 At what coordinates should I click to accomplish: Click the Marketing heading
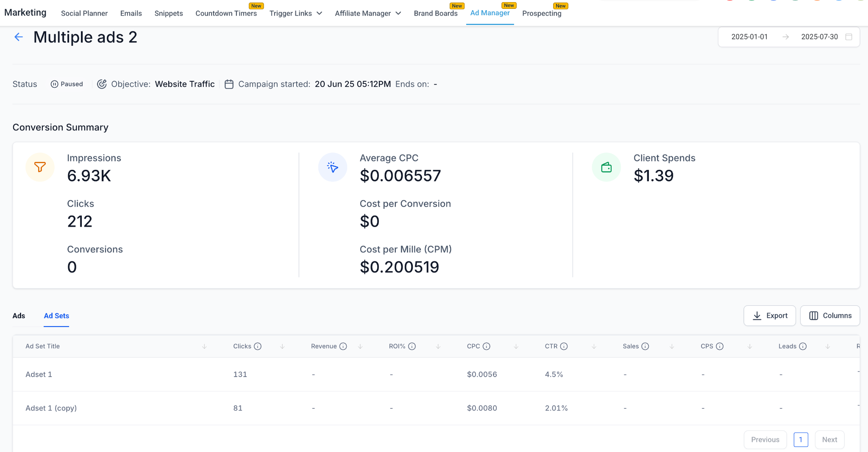(x=25, y=13)
